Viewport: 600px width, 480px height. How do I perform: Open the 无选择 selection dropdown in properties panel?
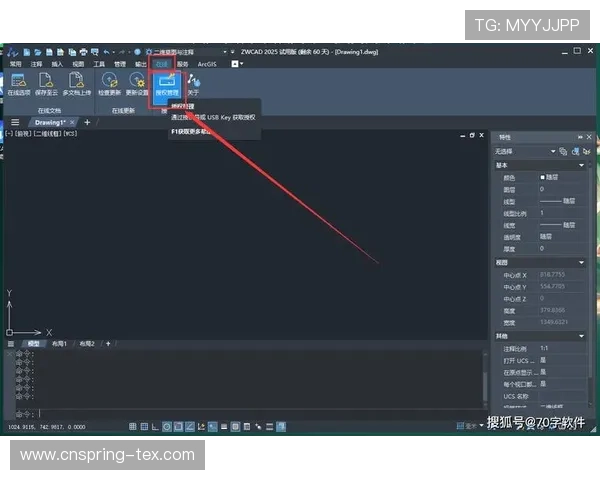[x=525, y=152]
